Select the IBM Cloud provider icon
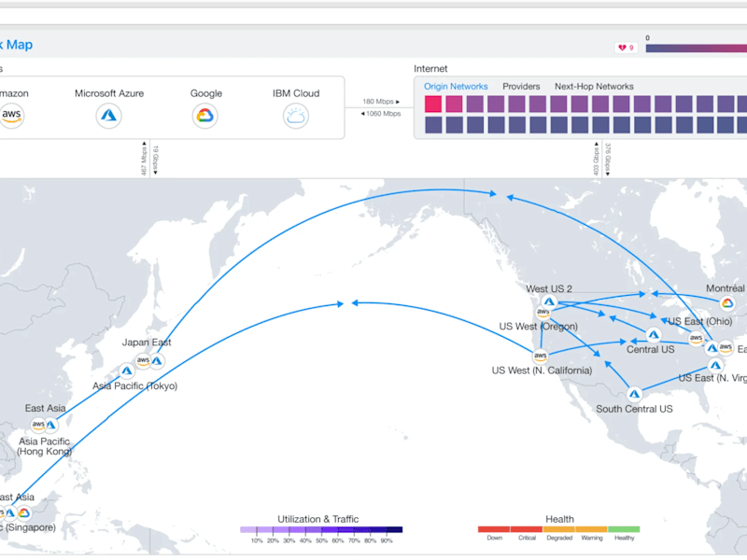The height and width of the screenshot is (560, 747). coord(296,116)
